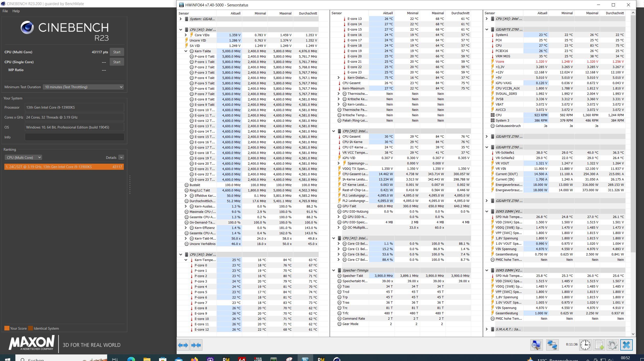Select CPU-Gesamt-Le... power row

[401, 174]
